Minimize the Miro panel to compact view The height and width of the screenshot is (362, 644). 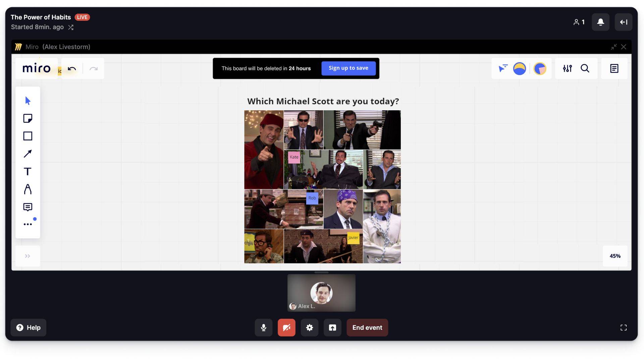coord(614,47)
